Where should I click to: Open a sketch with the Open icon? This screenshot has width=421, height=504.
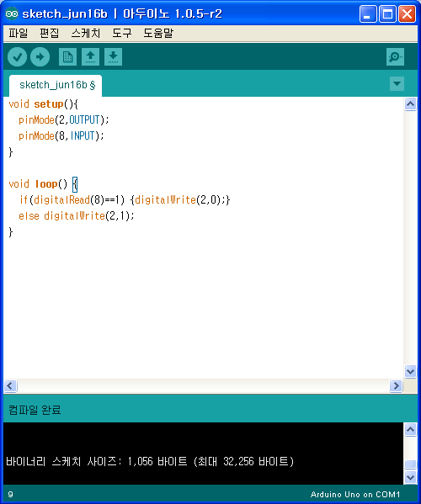tap(90, 57)
